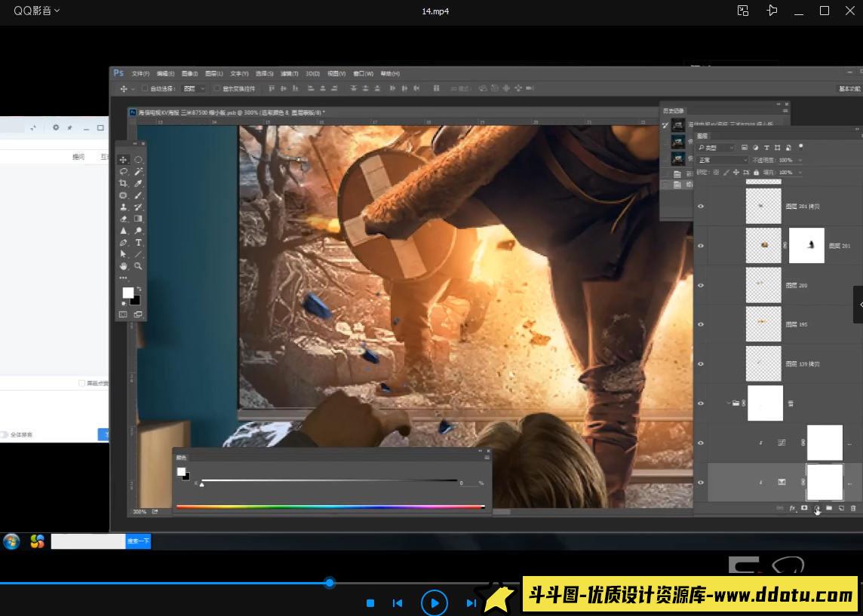The image size is (863, 616).
Task: Toggle Quick Mask mode in toolbox
Action: click(123, 314)
